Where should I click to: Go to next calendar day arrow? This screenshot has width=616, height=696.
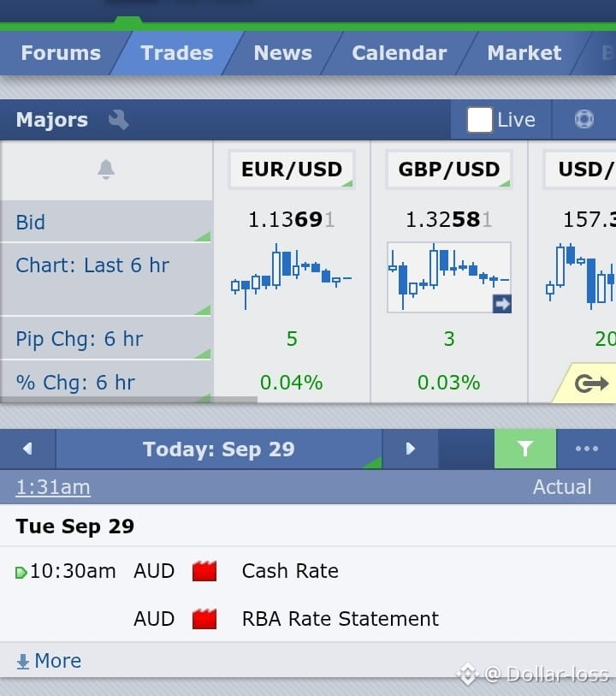click(x=410, y=449)
